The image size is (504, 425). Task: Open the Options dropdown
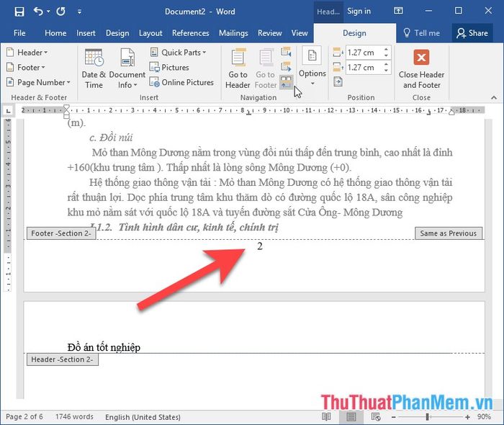coord(312,66)
